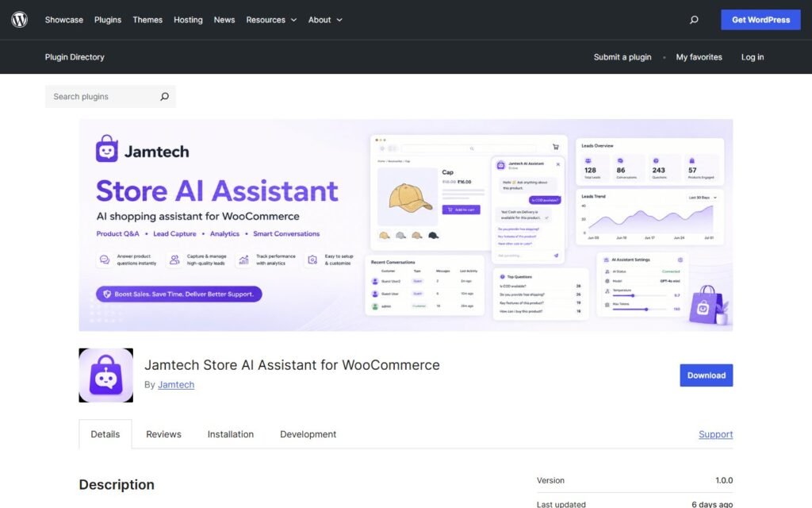Open the Themes menu item
This screenshot has height=508, width=812.
pyautogui.click(x=147, y=20)
